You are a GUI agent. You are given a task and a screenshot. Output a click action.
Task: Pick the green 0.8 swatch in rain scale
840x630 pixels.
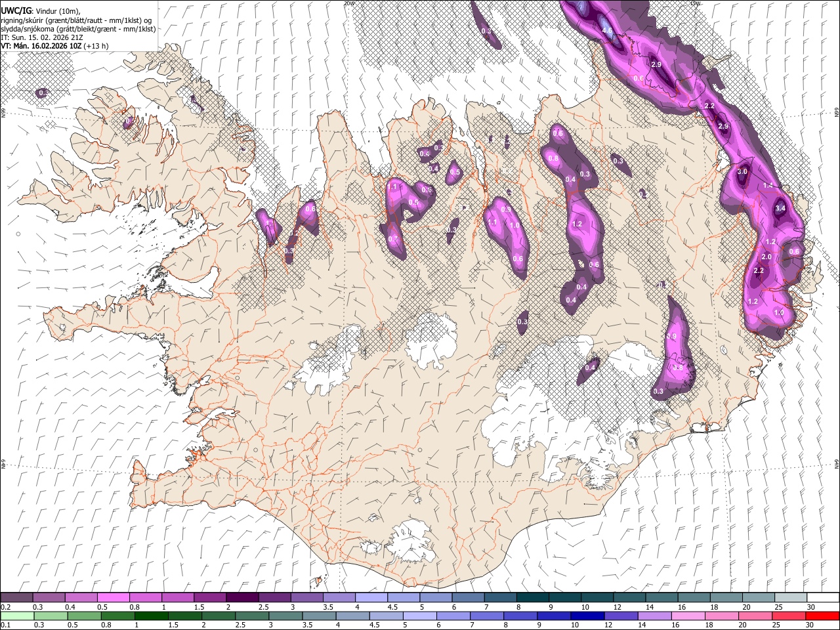pos(118,616)
